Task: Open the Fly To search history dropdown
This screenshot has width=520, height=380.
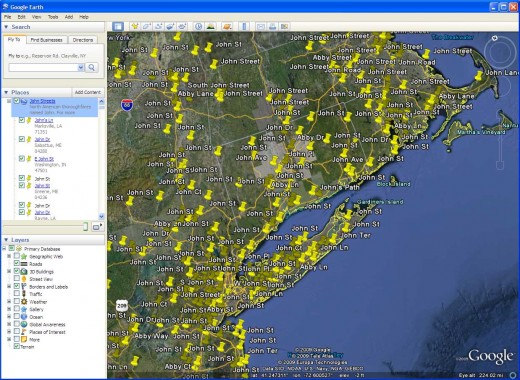Action: [x=80, y=68]
